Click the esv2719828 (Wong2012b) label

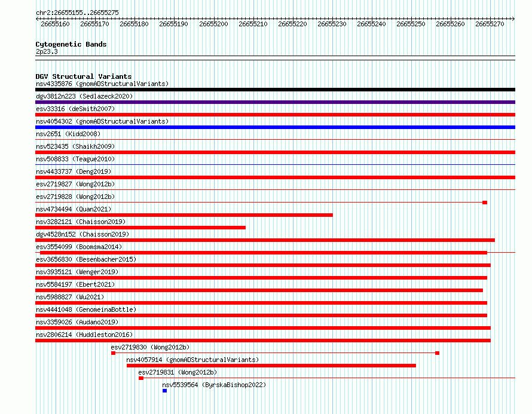point(75,197)
